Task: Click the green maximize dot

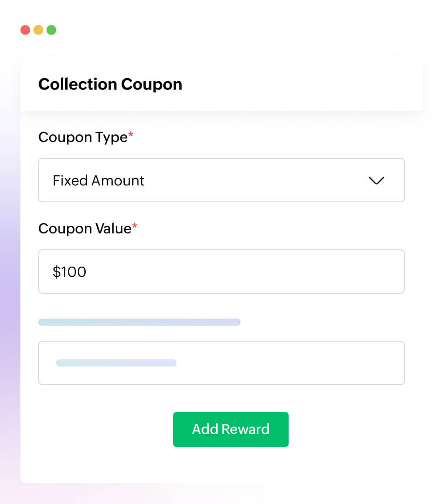Action: tap(52, 30)
